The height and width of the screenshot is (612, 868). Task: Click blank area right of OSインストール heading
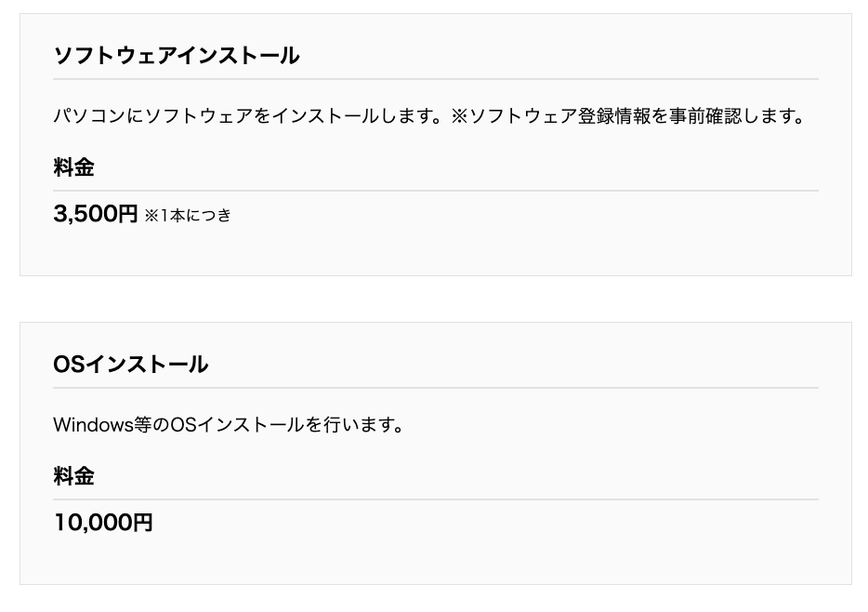pyautogui.click(x=511, y=365)
